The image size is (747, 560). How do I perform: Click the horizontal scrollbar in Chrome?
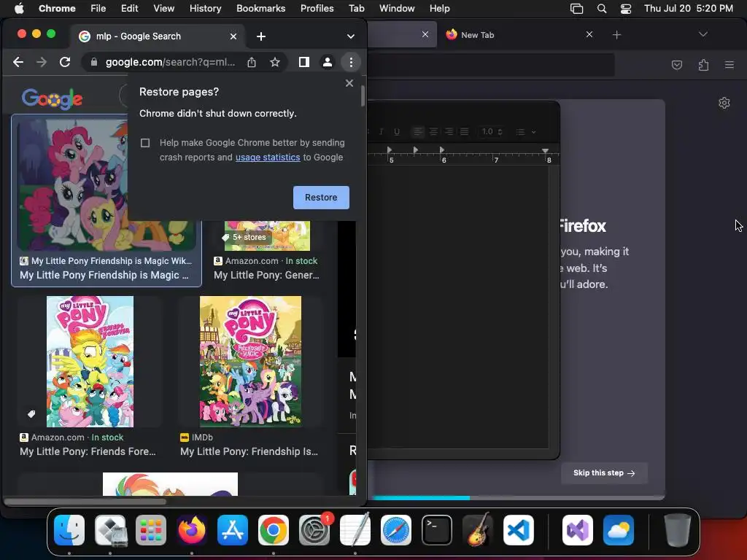click(x=85, y=501)
